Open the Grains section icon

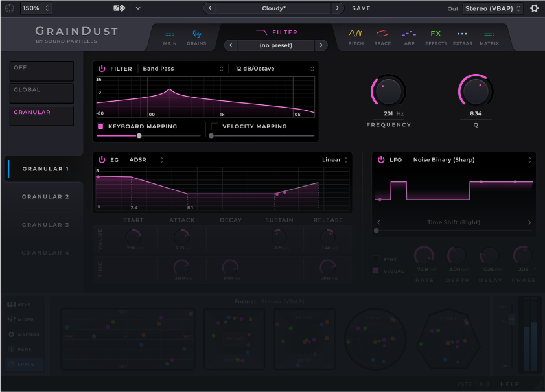[x=196, y=37]
